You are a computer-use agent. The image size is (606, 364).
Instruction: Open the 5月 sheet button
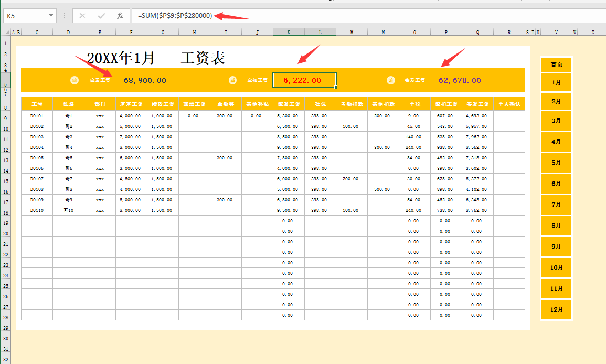coord(556,163)
